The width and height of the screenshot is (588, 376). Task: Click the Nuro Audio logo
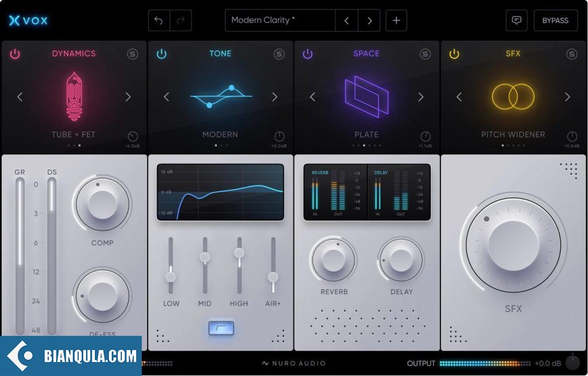[x=293, y=363]
